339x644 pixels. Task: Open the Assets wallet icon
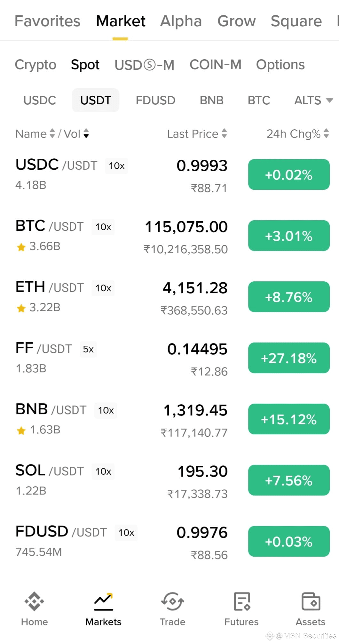[x=311, y=601]
